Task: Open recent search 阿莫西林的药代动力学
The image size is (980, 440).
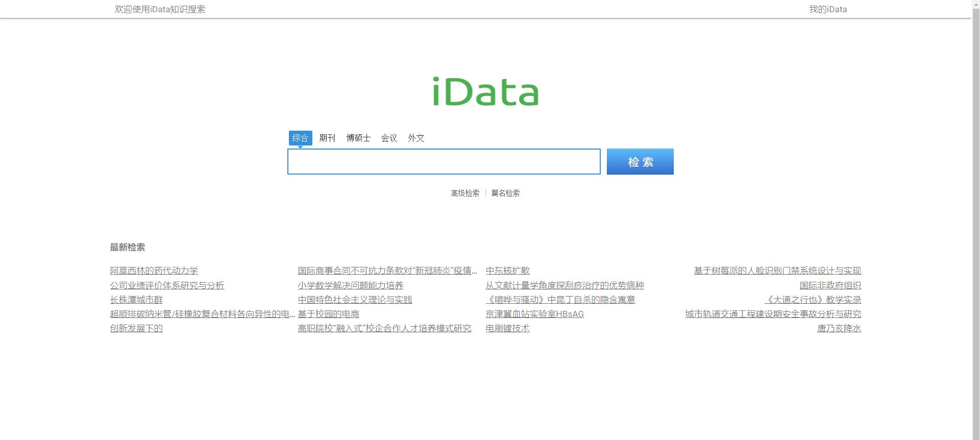Action: click(x=154, y=271)
